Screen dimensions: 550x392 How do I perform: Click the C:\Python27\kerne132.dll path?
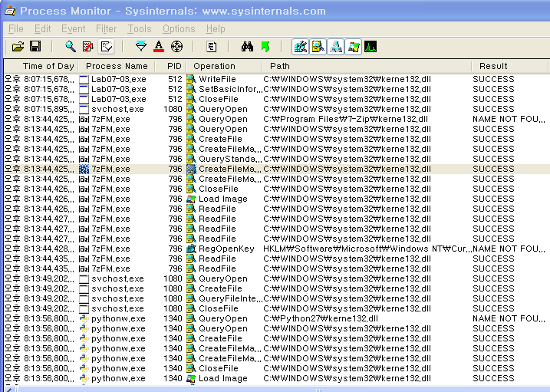(321, 318)
